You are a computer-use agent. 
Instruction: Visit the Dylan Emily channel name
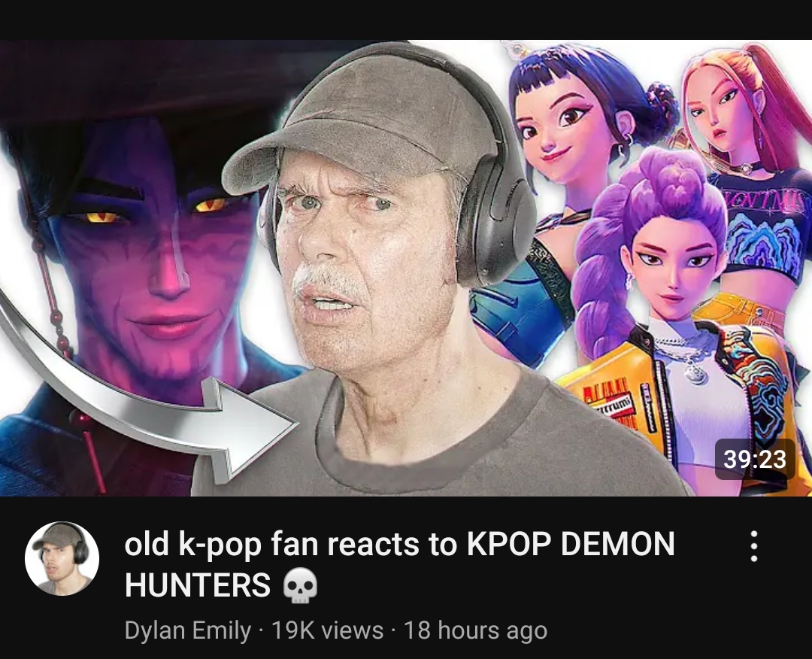click(x=187, y=630)
